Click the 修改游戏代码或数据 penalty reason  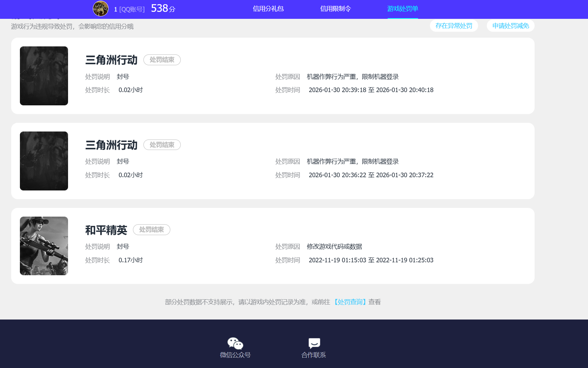coord(334,247)
